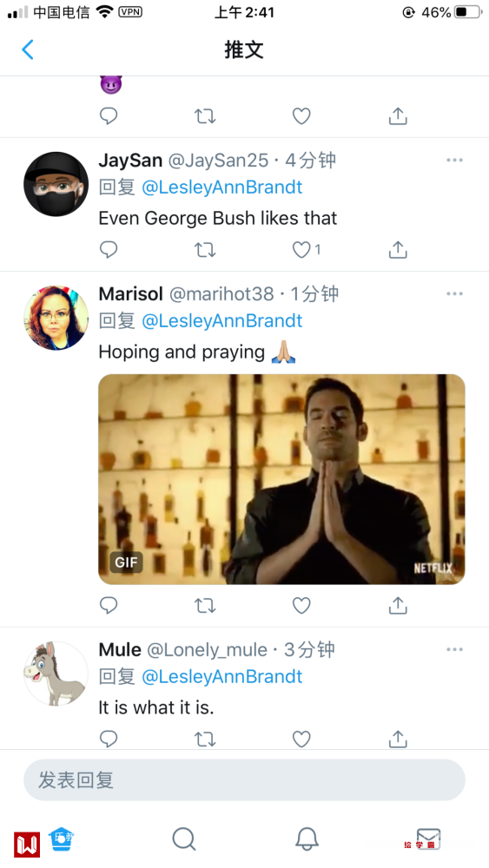Retweet Marisol's tweet
The width and height of the screenshot is (489, 868).
pyautogui.click(x=205, y=606)
